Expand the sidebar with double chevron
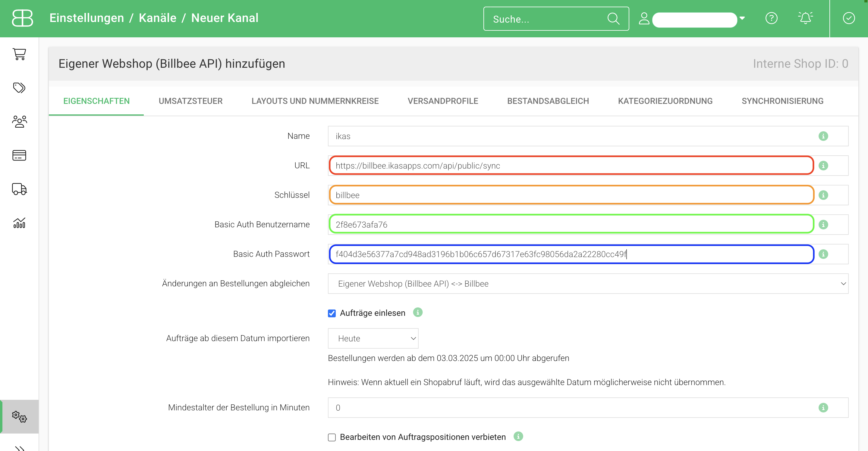Viewport: 868px width, 451px height. pos(19,448)
